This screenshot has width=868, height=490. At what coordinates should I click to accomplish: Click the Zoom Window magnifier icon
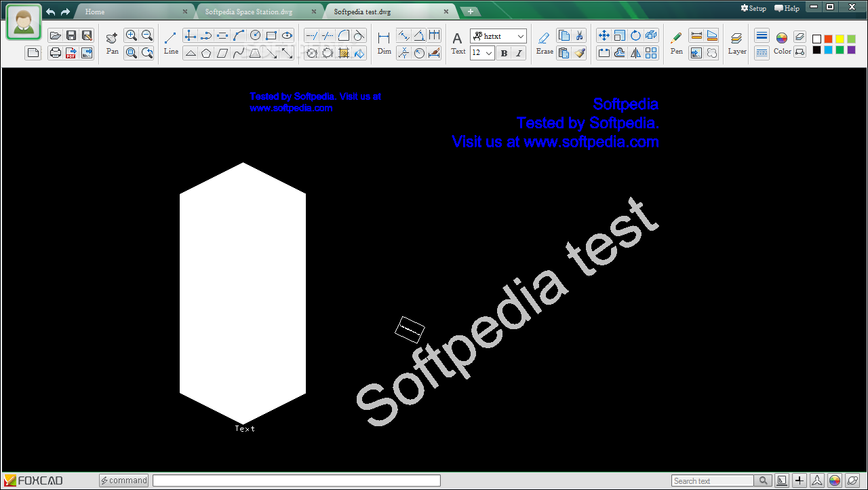[x=132, y=52]
